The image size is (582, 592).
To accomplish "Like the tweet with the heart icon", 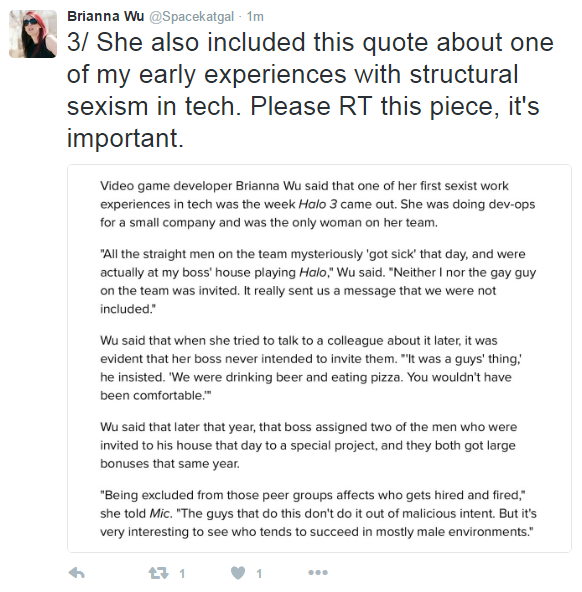I will (238, 573).
